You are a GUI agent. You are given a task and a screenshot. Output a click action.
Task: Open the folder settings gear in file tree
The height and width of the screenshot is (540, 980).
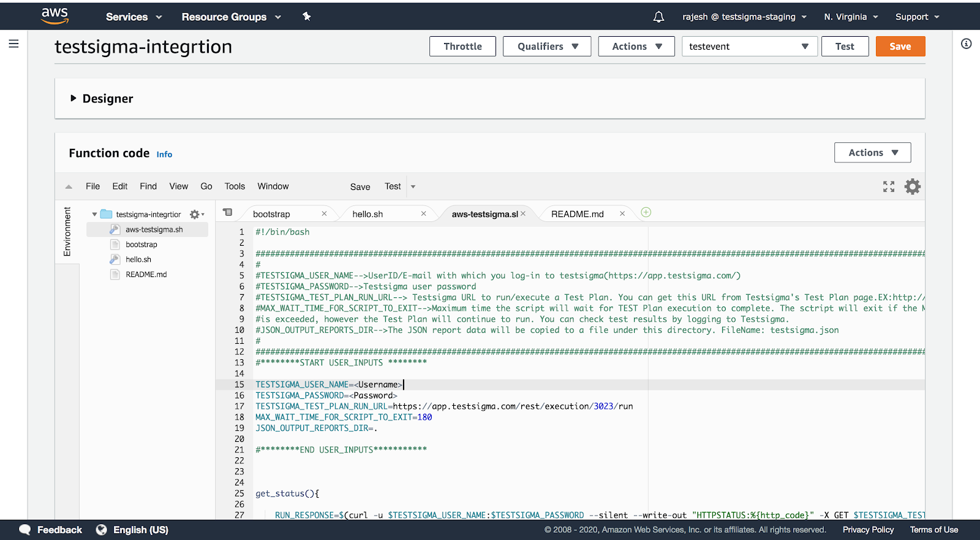pyautogui.click(x=196, y=215)
